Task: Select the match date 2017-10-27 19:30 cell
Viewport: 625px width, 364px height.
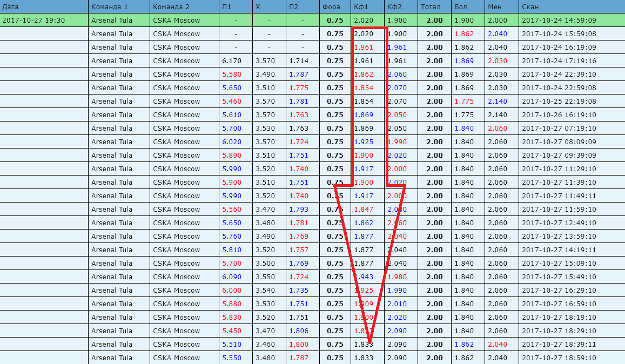Action: pos(34,21)
